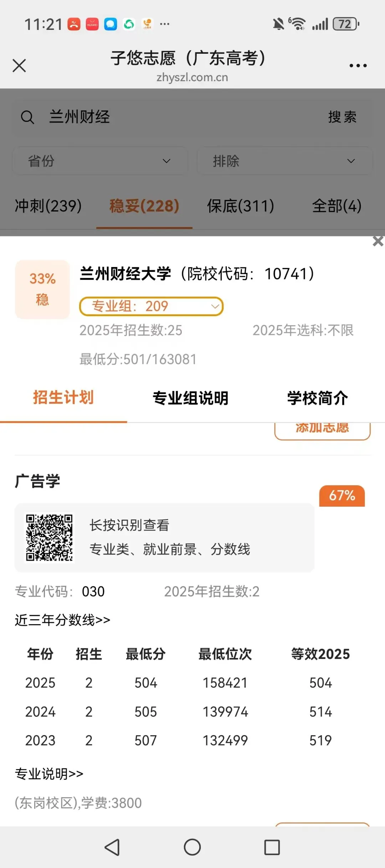
Task: Expand the 省份 province dropdown
Action: coord(100,161)
